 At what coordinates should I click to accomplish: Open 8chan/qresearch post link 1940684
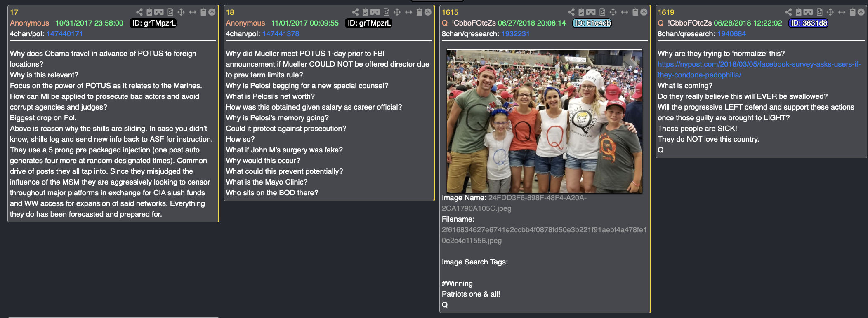[731, 34]
